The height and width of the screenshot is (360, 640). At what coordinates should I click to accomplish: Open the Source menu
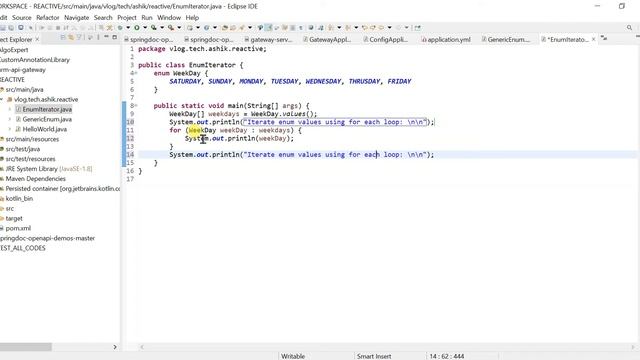(x=22, y=18)
